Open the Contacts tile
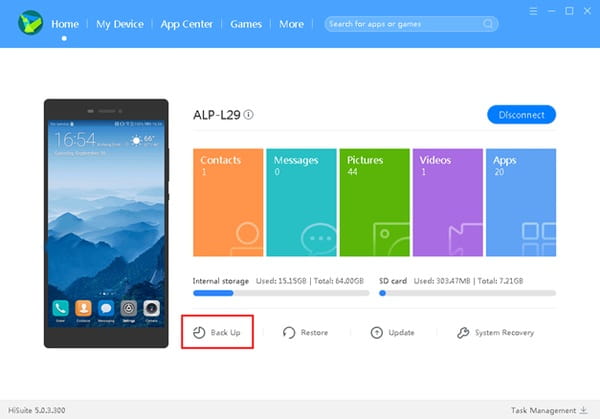 227,203
